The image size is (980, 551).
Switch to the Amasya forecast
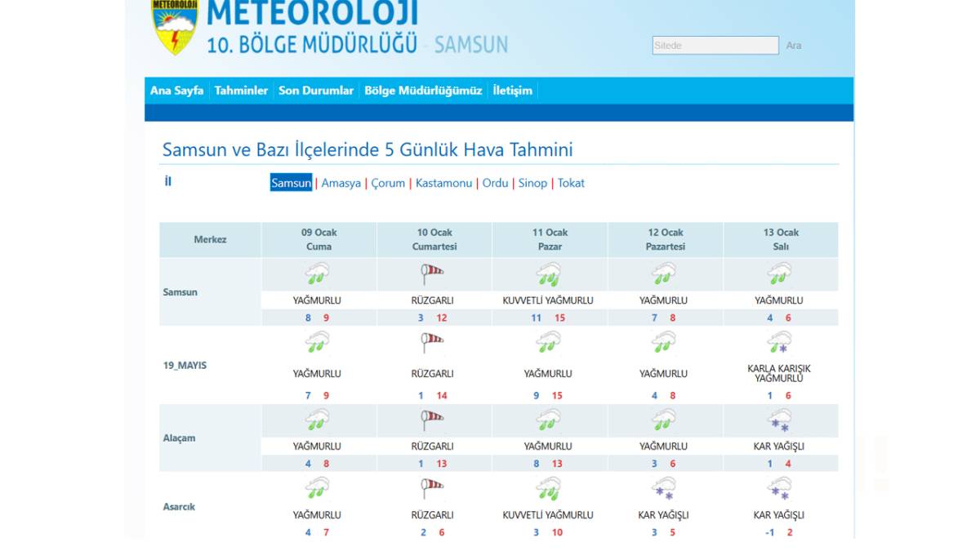click(341, 183)
